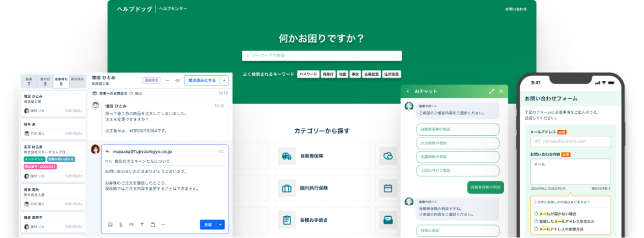
Task: Click the link icon in ticket header
Action: click(x=178, y=80)
